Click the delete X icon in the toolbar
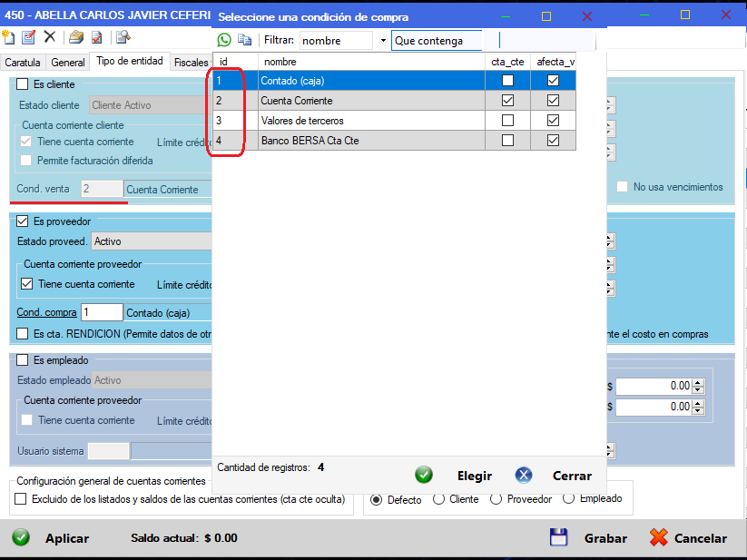 coord(50,37)
